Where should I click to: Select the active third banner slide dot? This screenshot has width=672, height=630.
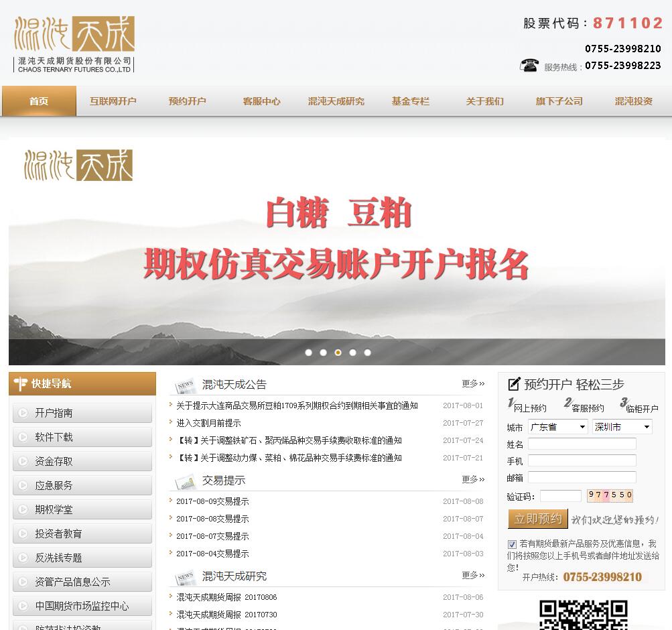coord(338,353)
